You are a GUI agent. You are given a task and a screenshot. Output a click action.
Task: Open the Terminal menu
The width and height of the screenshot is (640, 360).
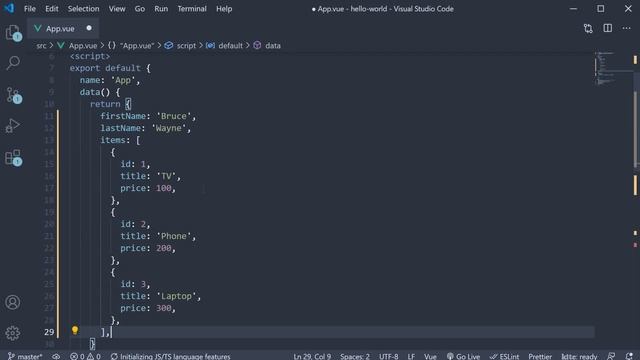click(192, 9)
